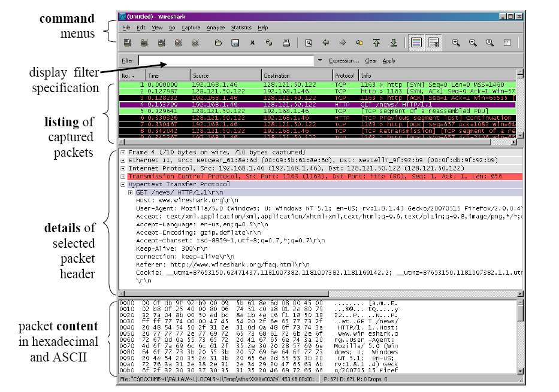Sort by the Info column header
The image size is (559, 392).
tap(437, 75)
